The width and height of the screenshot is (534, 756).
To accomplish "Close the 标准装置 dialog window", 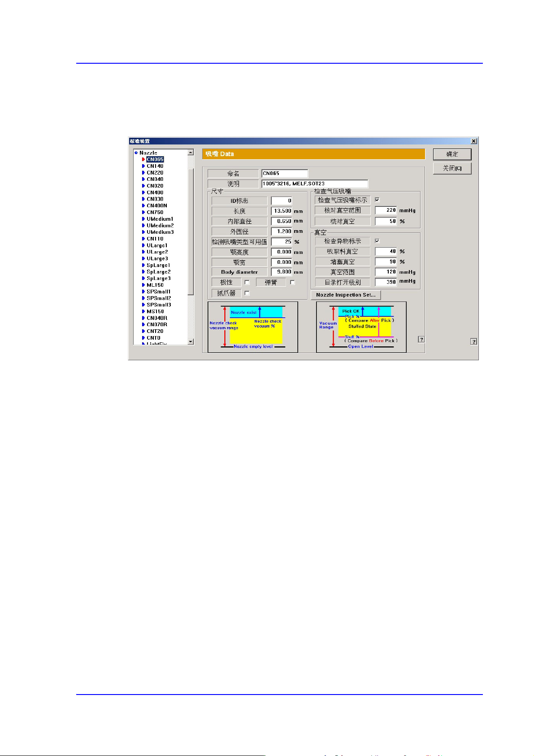I will pos(473,141).
